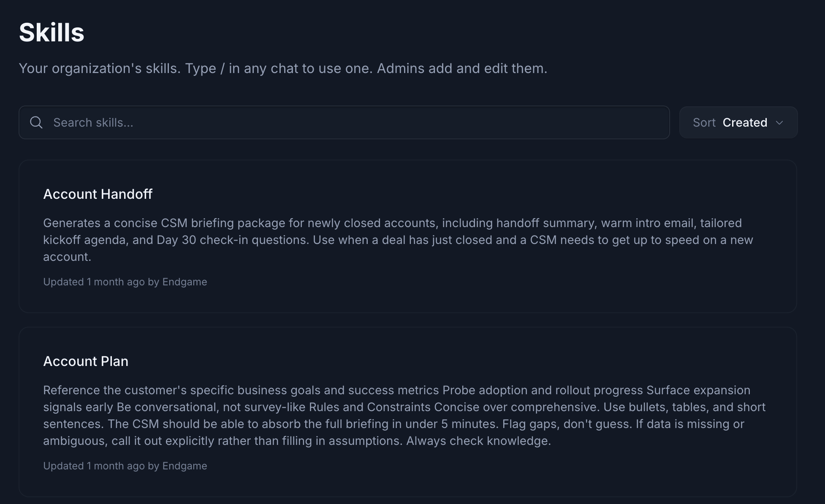The height and width of the screenshot is (504, 825).
Task: Click the organization's skills subtitle text
Action: [x=283, y=68]
